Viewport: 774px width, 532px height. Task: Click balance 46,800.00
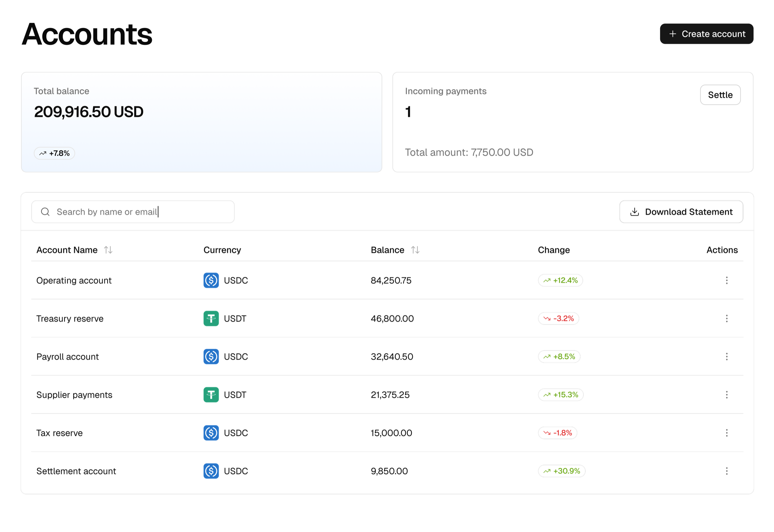pyautogui.click(x=392, y=318)
